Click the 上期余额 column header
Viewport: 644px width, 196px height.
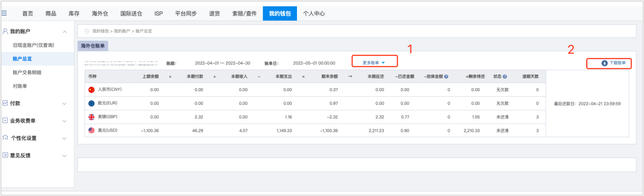click(x=151, y=76)
